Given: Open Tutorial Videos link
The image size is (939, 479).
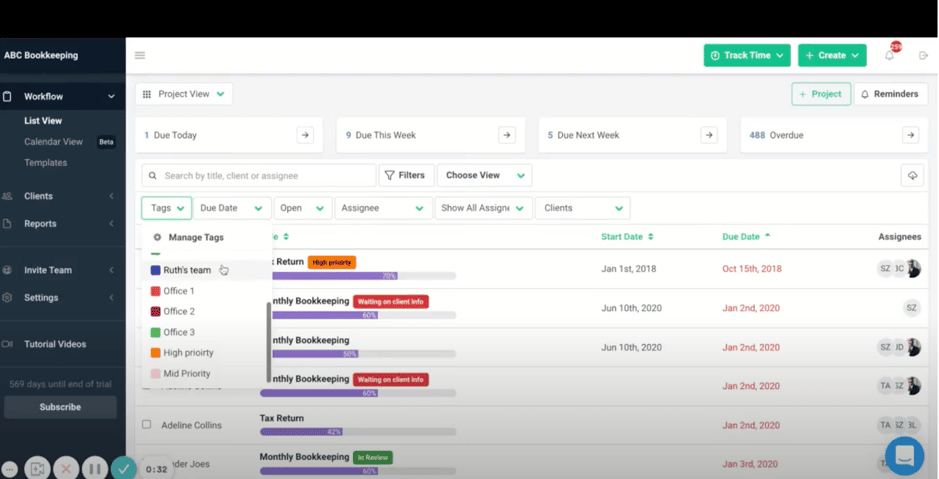Looking at the screenshot, I should click(55, 344).
